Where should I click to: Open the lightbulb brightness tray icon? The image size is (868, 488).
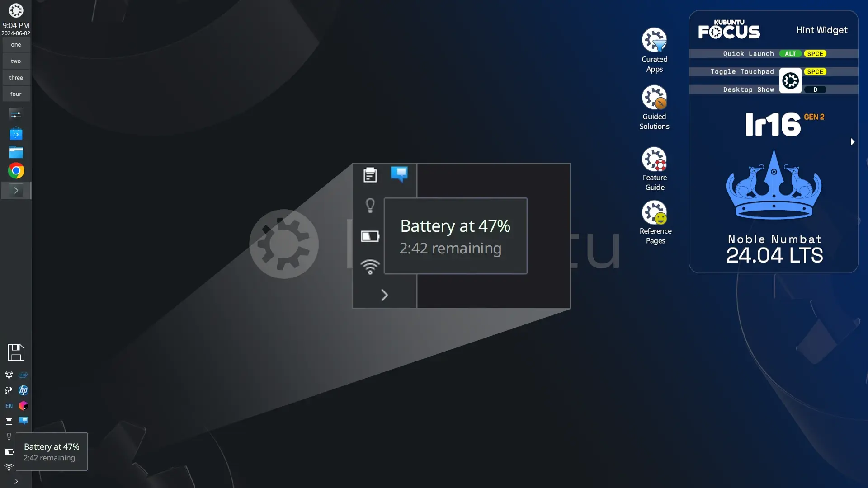coord(9,436)
